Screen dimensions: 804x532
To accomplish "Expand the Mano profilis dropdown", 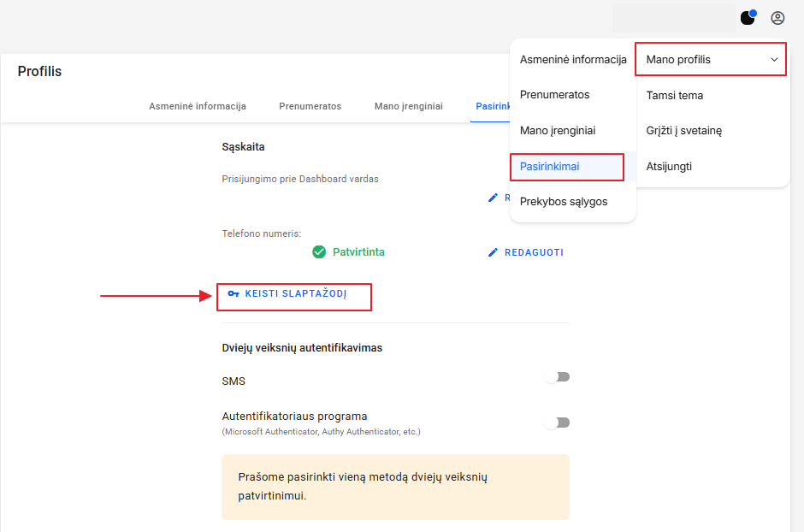I will click(711, 60).
